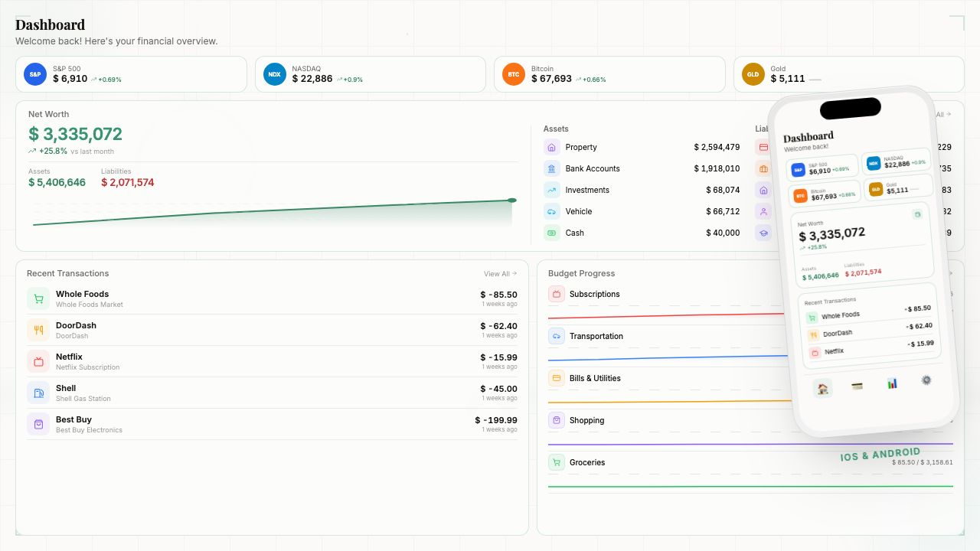Viewport: 980px width, 551px height.
Task: Click the net worth chart end point
Action: coord(511,201)
